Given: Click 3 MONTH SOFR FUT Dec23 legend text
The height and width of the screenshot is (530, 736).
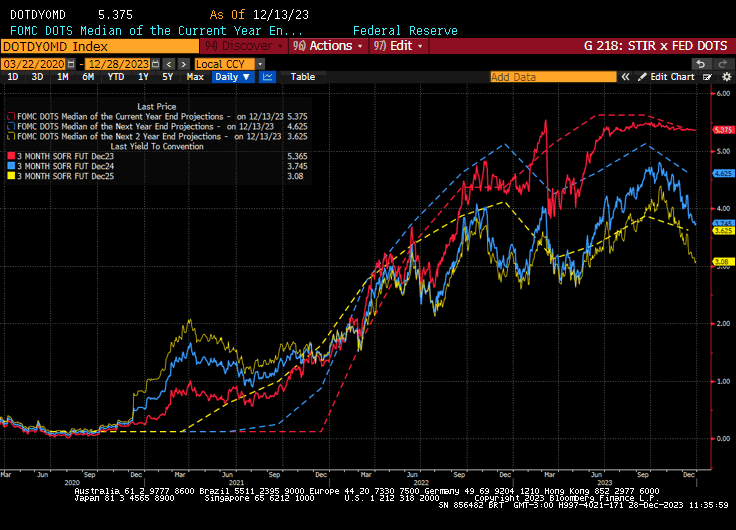Looking at the screenshot, I should click(66, 156).
